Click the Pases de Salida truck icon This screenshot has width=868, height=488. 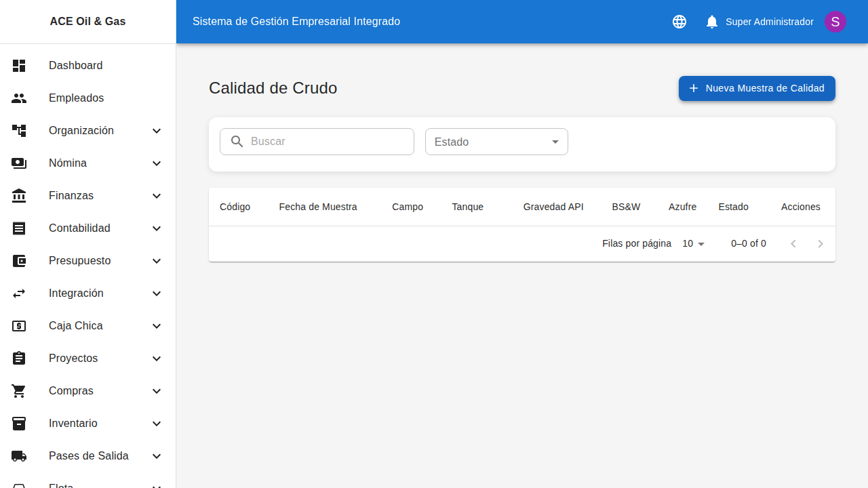19,456
